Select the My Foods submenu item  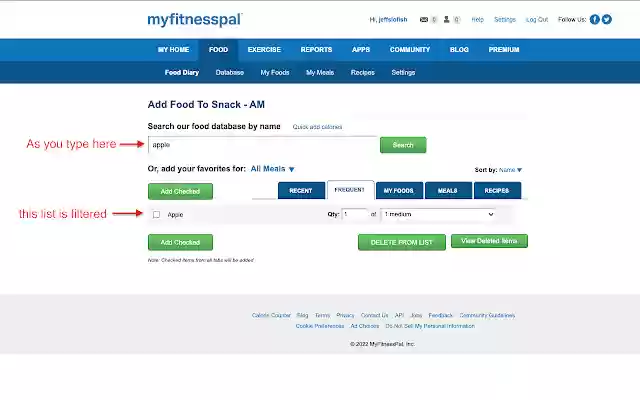tap(275, 73)
